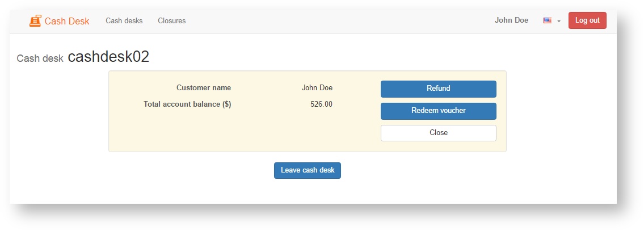Screen dimensions: 644x231
Task: Click the Cash Desk brand text link
Action: point(67,21)
